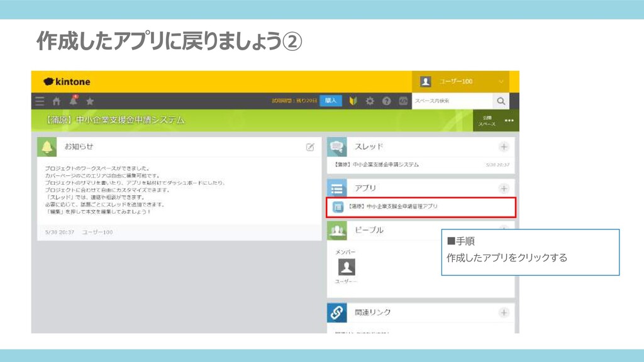644x362 pixels.
Task: Open 【蒲原】中小企業支援金申請管理アプリ
Action: click(x=421, y=207)
